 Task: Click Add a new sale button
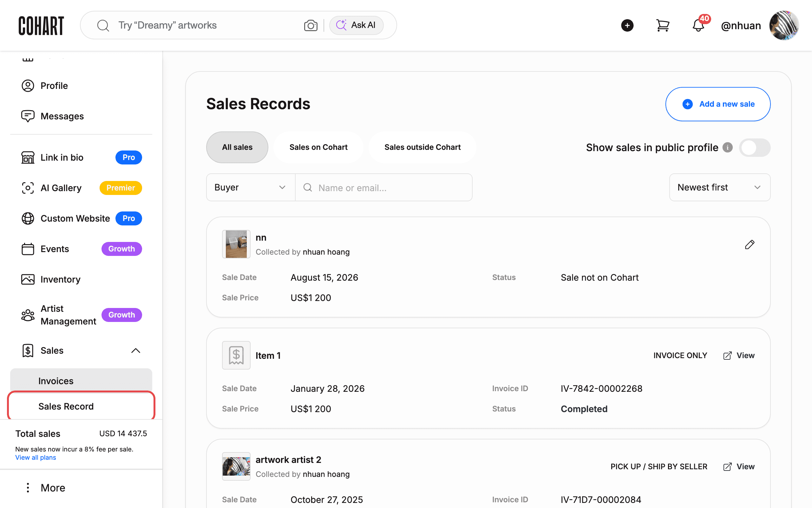[x=718, y=104]
